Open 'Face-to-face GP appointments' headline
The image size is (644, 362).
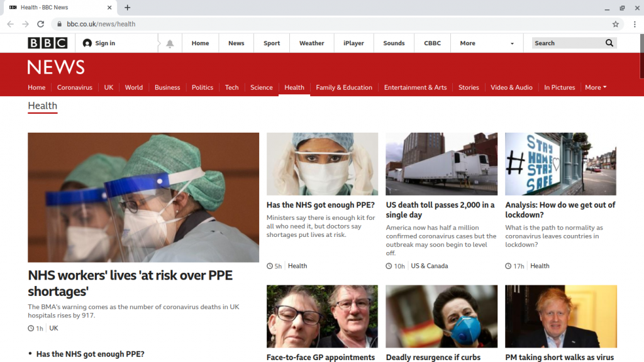(x=321, y=358)
